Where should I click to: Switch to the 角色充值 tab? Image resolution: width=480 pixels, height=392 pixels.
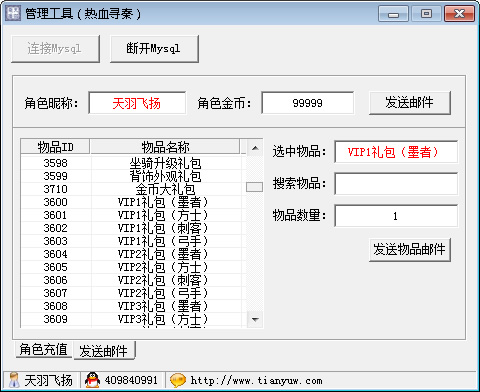[x=44, y=349]
